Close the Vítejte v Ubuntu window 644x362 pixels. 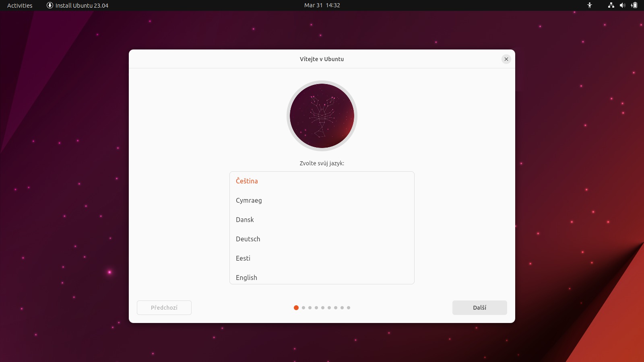506,59
